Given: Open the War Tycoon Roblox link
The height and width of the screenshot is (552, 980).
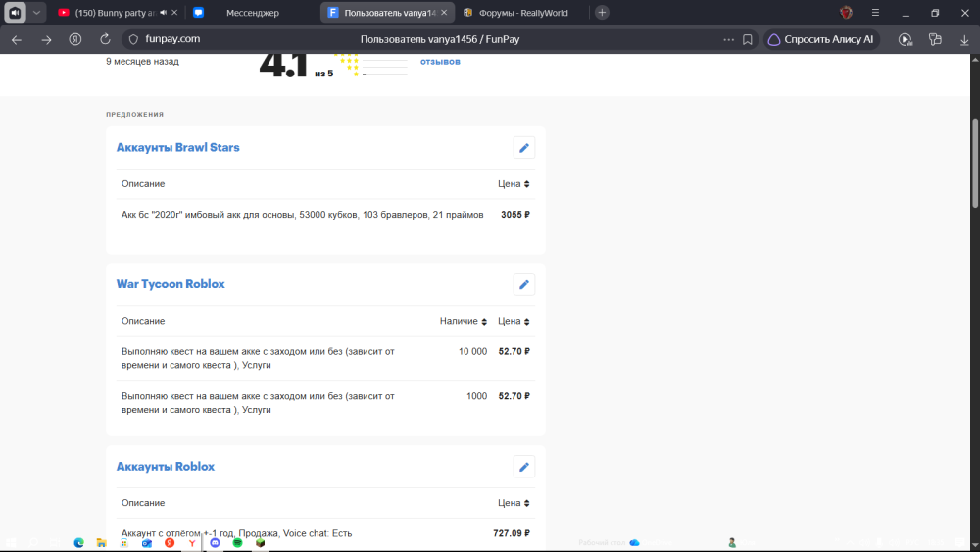Looking at the screenshot, I should coord(171,284).
